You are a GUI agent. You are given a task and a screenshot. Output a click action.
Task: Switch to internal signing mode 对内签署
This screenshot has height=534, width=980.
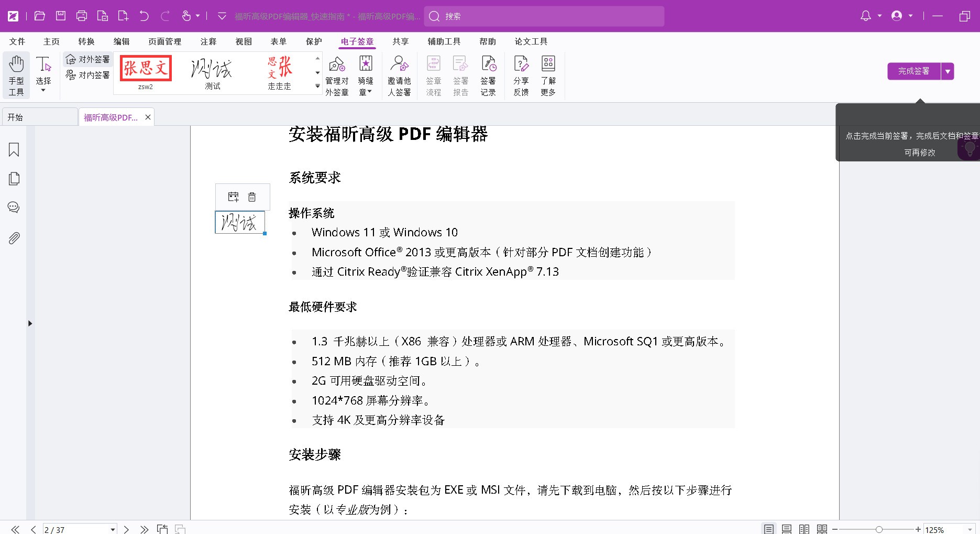coord(88,75)
